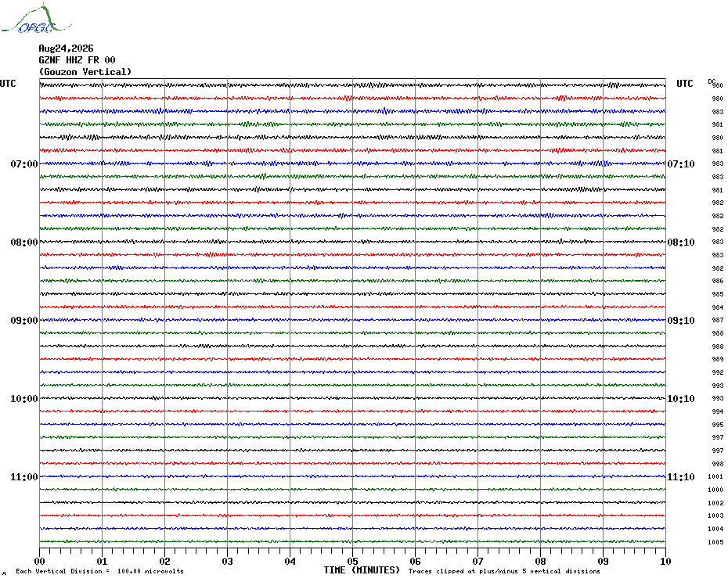
Task: Click the 10:00 time label
Action: click(x=24, y=399)
